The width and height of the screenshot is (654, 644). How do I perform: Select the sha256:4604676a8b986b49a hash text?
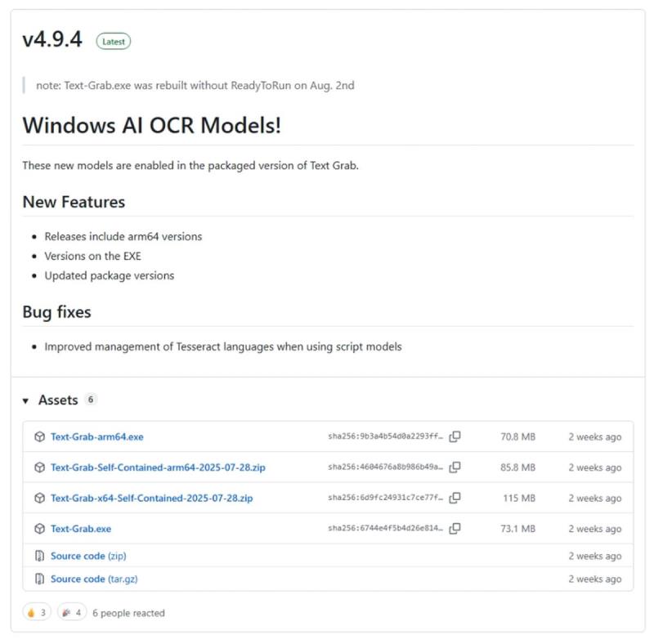point(385,467)
